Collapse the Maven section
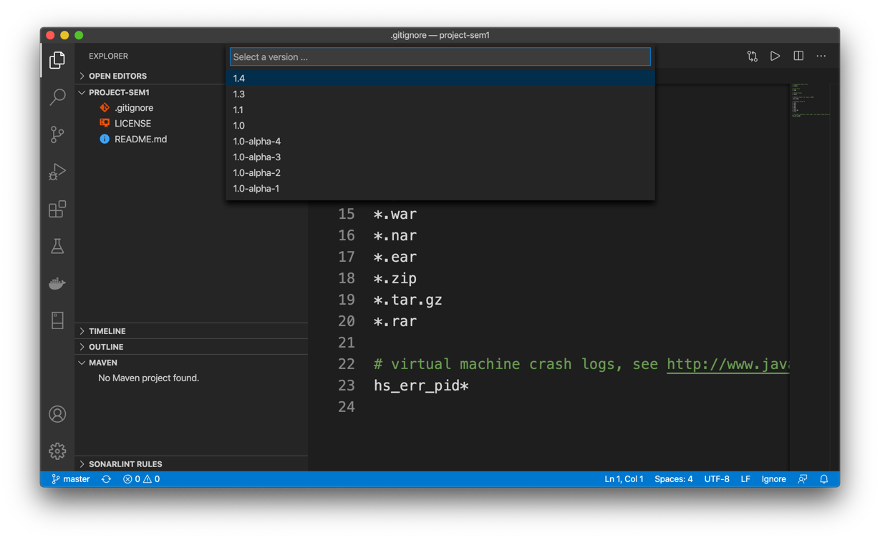 pos(191,363)
